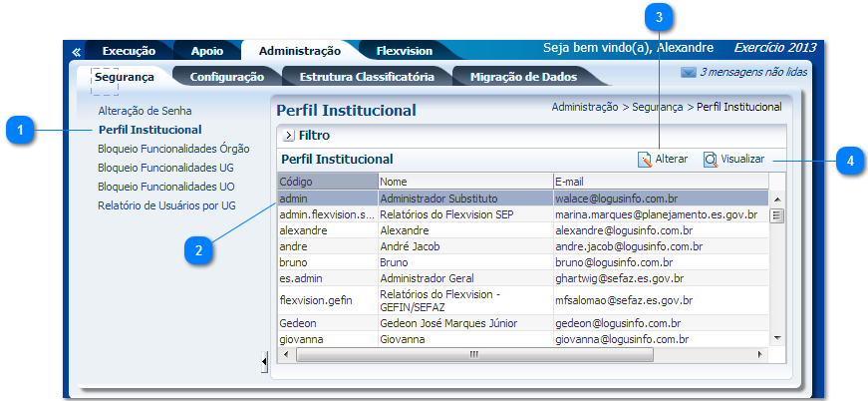Viewport: 868px width, 401px height.
Task: Open the Flexvision tab
Action: click(404, 51)
